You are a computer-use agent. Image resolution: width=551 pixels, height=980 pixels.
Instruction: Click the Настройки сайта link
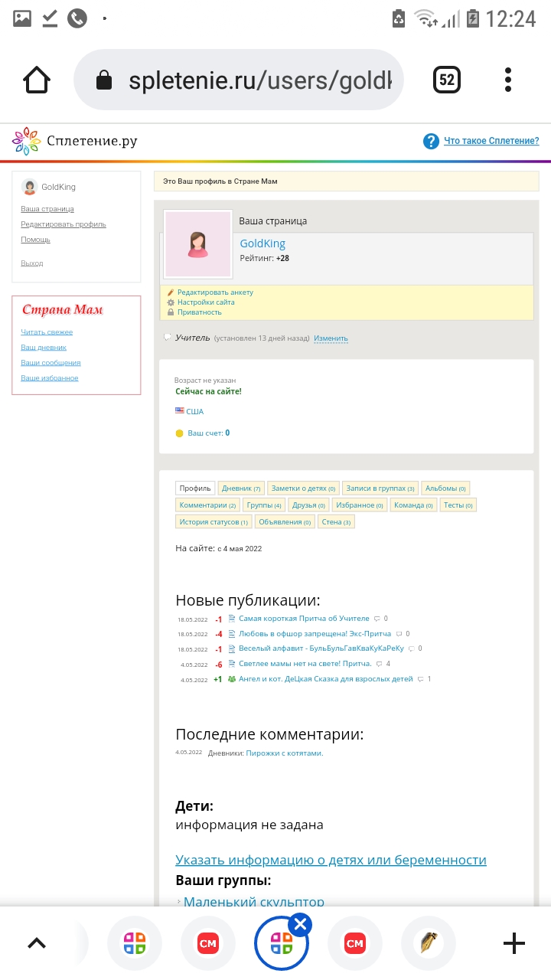tap(206, 302)
